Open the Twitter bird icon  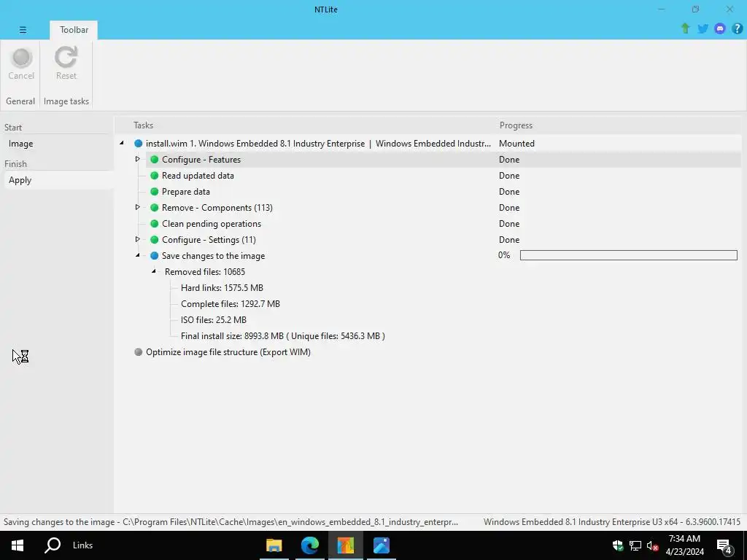[703, 28]
